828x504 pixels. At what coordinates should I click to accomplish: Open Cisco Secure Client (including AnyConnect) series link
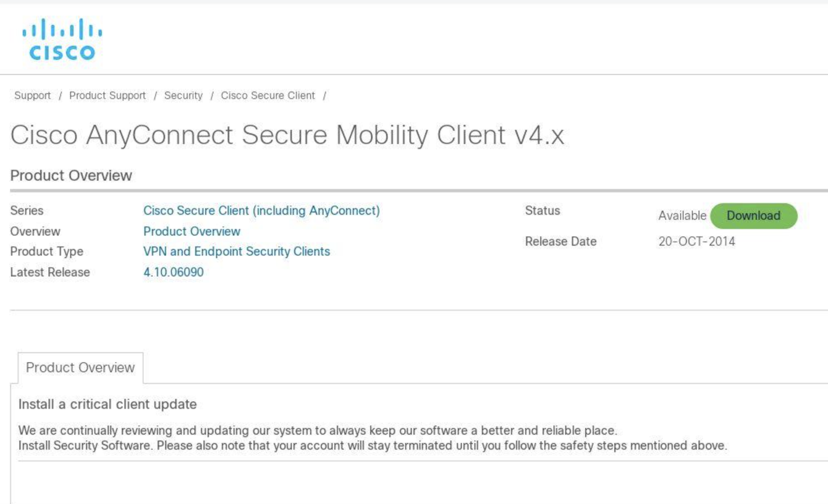coord(261,211)
